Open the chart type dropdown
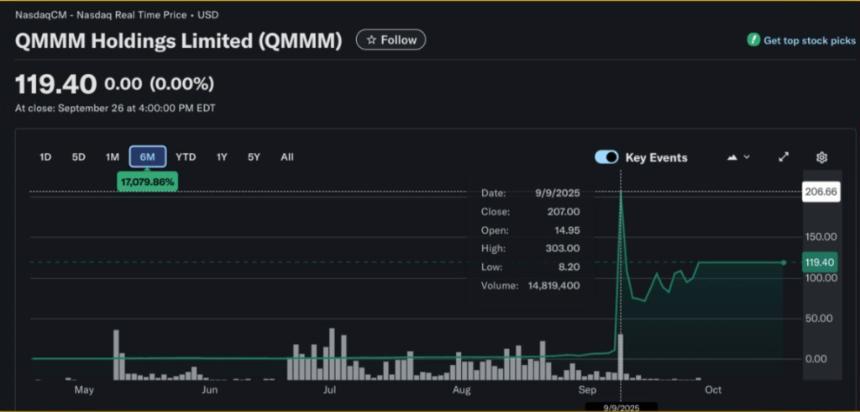The width and height of the screenshot is (860, 412). [x=738, y=157]
